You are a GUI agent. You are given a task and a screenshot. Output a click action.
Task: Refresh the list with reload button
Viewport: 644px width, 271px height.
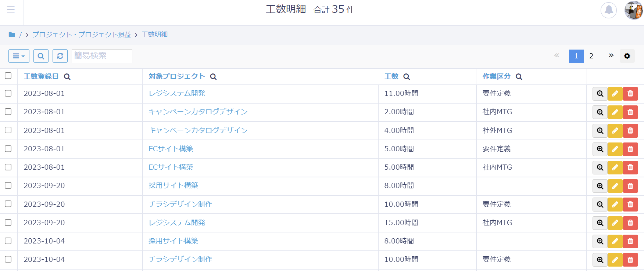(x=60, y=56)
